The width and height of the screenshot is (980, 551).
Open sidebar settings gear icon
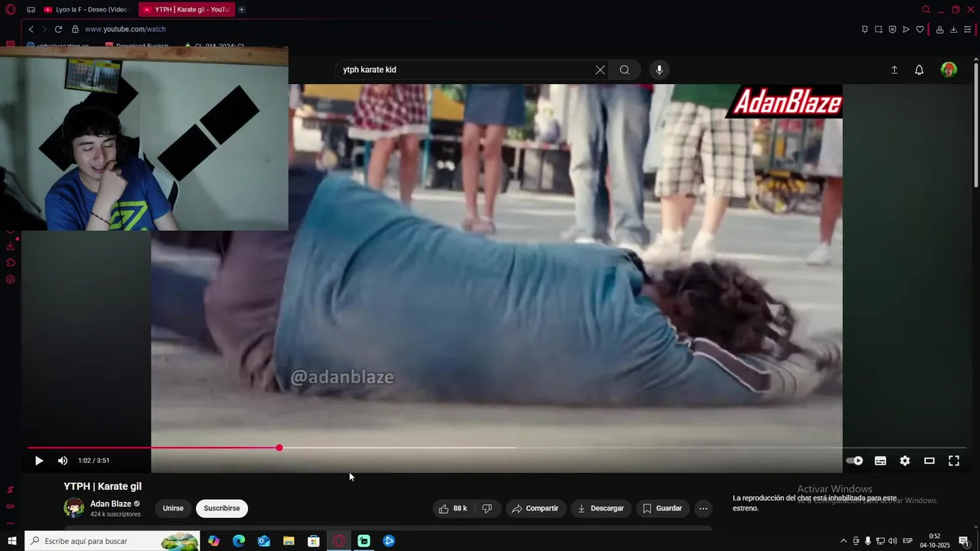tap(11, 279)
